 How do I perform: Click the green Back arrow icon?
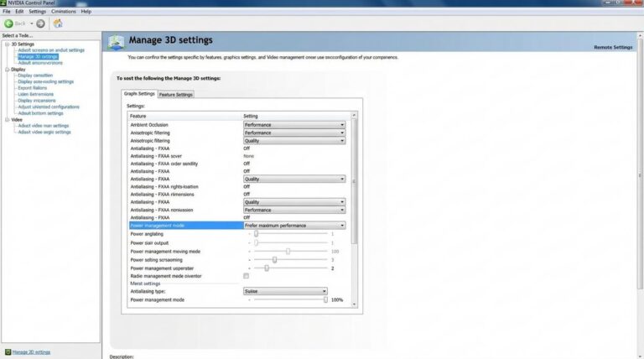pos(8,23)
